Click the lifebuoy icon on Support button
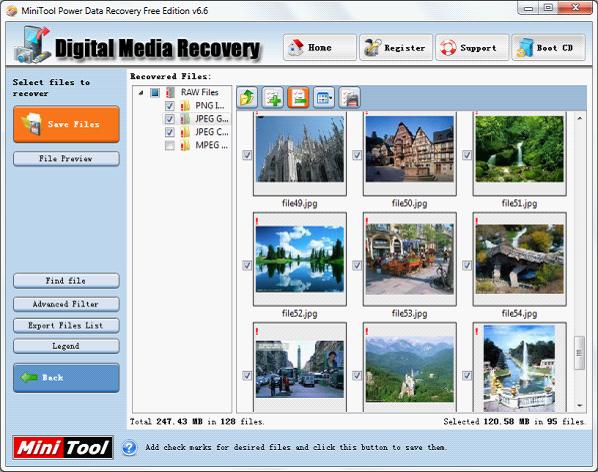Viewport: 598px width, 472px height. coord(448,48)
